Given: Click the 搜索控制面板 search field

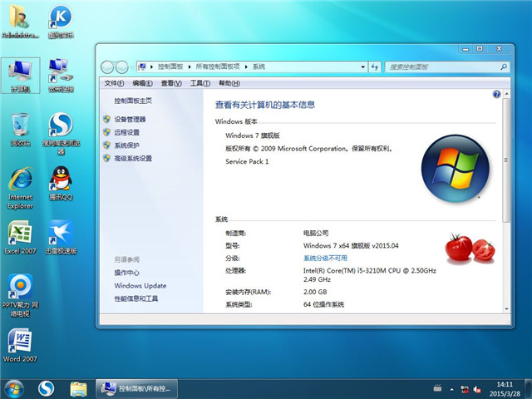Looking at the screenshot, I should tap(447, 66).
